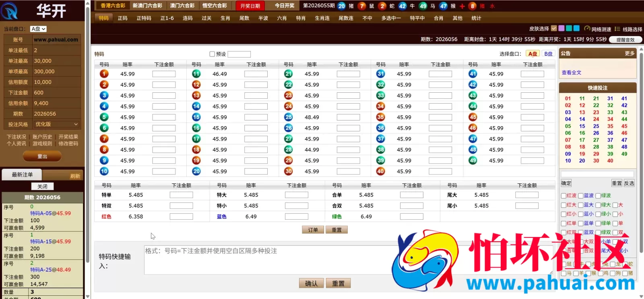Click ball 25 with odds 48.49
Viewport: 644px width, 299px height.
coord(288,117)
